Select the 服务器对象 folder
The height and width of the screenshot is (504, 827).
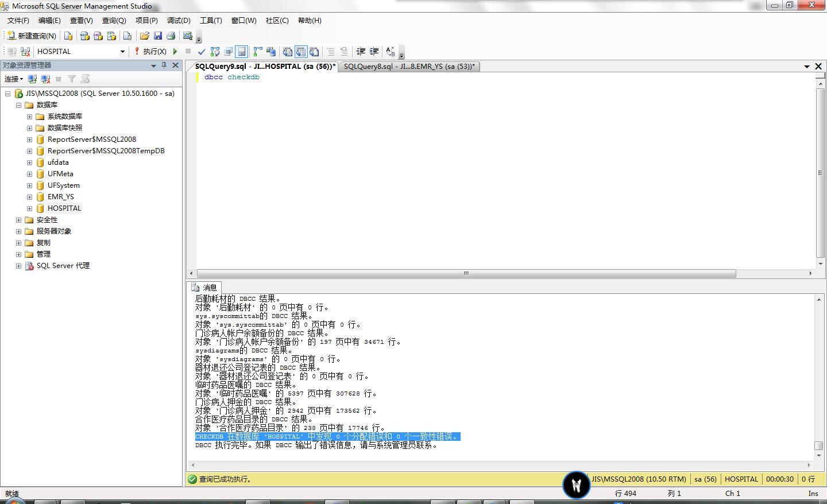coord(54,231)
